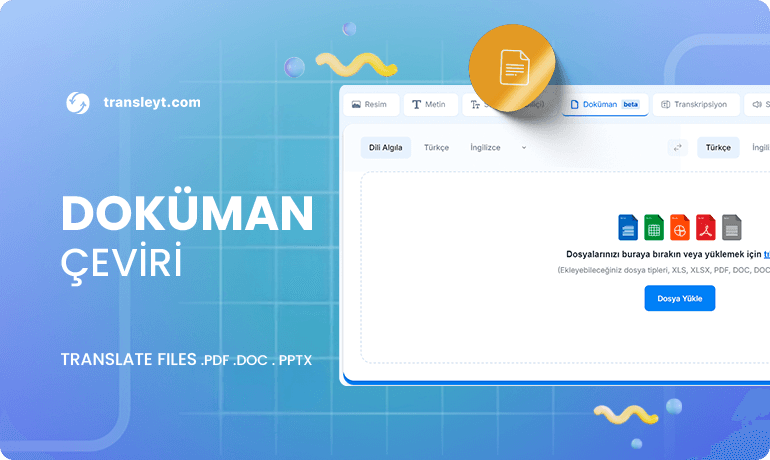Click the orange PPT presentation file icon

pyautogui.click(x=680, y=227)
